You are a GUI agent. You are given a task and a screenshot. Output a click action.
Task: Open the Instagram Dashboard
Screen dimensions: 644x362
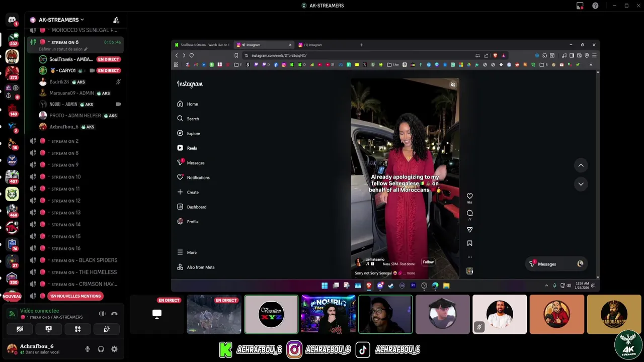pos(192,207)
